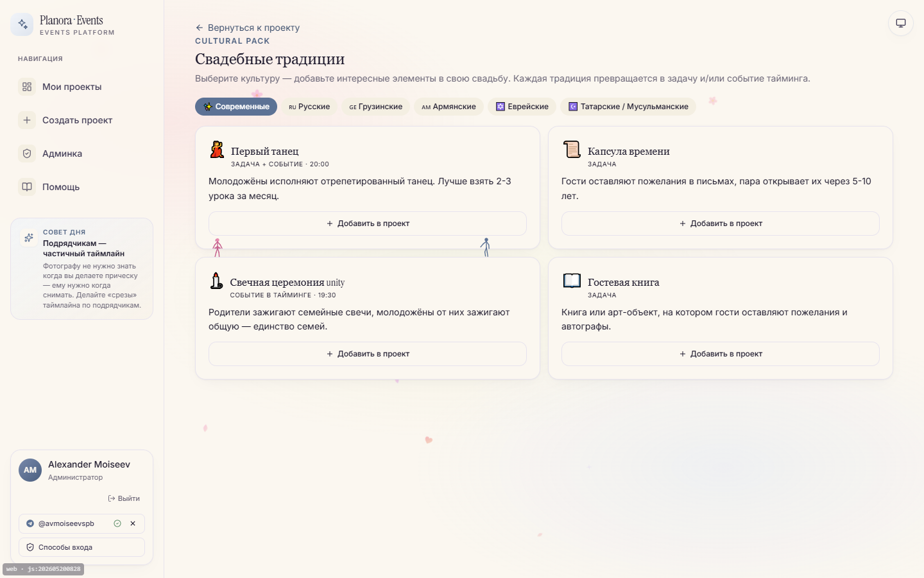
Task: Click the Свадебные традиции page heading
Action: pyautogui.click(x=270, y=59)
